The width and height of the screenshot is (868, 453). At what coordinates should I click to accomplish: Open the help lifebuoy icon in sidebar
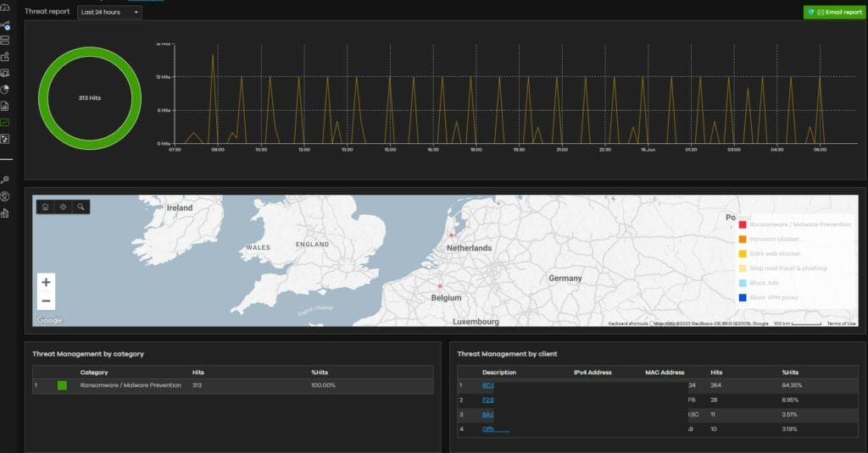pos(5,196)
